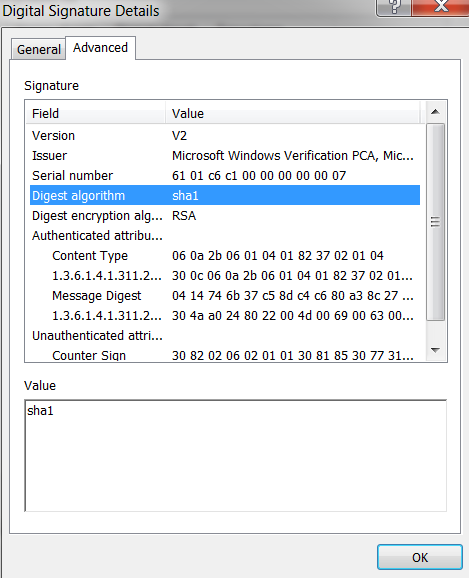Select the Unauthenticated attributes row
This screenshot has width=469, height=578.
[225, 335]
